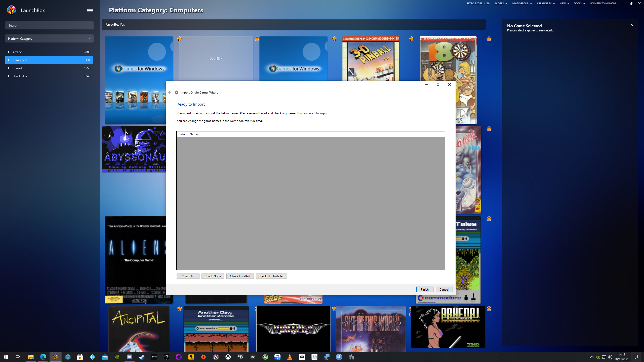Click Check None button

(213, 276)
